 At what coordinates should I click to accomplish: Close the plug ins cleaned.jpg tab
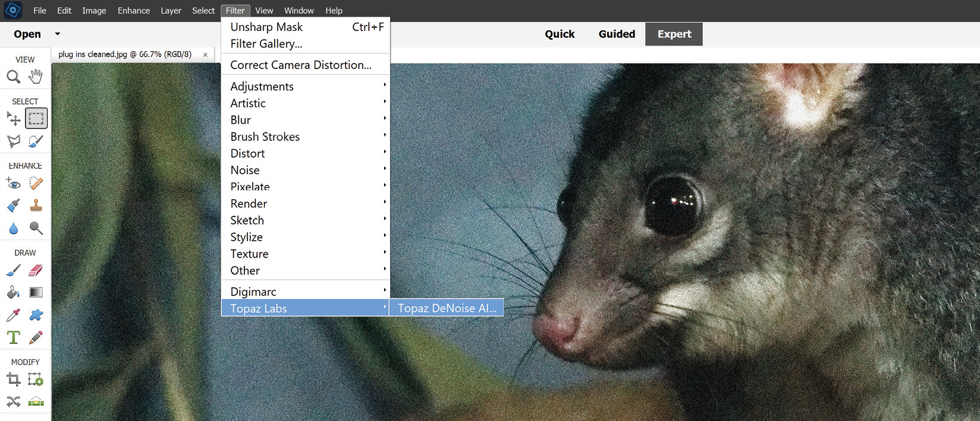[205, 55]
